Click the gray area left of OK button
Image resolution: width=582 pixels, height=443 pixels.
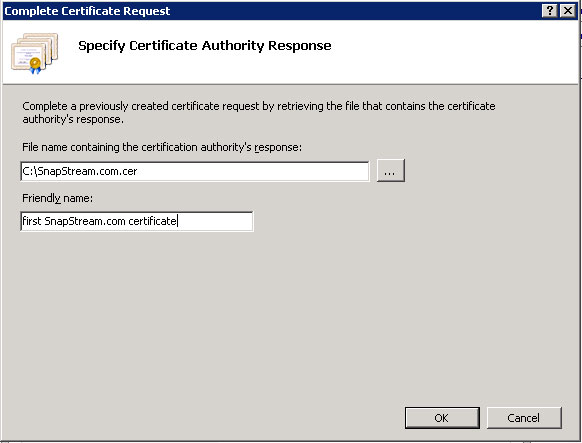pos(204,418)
